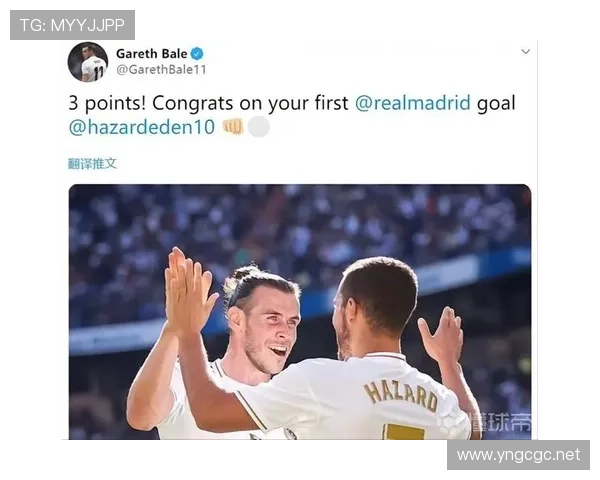This screenshot has width=600, height=480.
Task: Click 翻译推文 to translate the tweet
Action: (x=92, y=163)
